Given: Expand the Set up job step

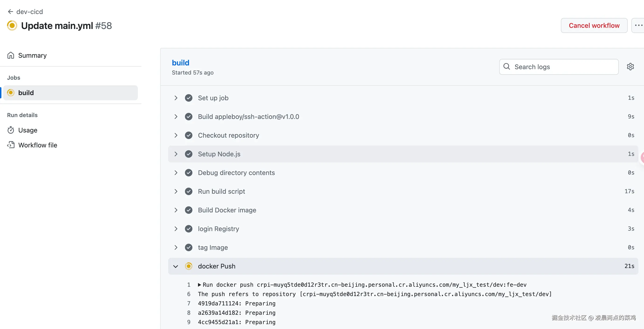Looking at the screenshot, I should 176,98.
